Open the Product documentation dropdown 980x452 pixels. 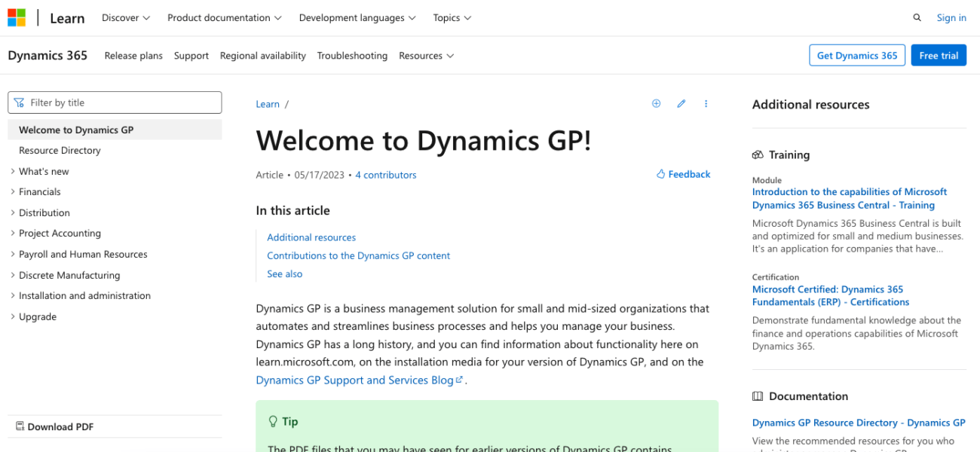225,18
